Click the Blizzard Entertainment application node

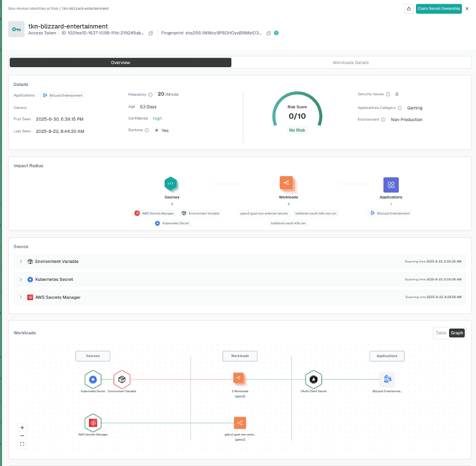[x=388, y=378]
